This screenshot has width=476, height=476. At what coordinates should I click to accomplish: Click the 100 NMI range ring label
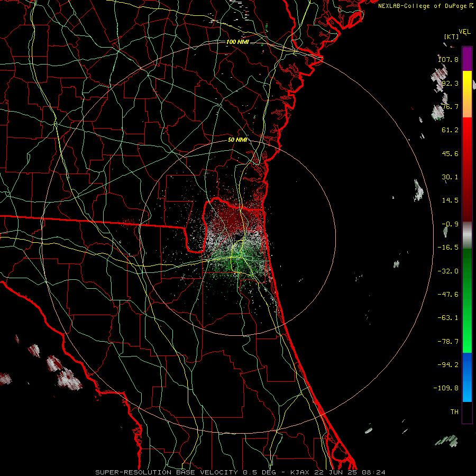click(x=237, y=42)
